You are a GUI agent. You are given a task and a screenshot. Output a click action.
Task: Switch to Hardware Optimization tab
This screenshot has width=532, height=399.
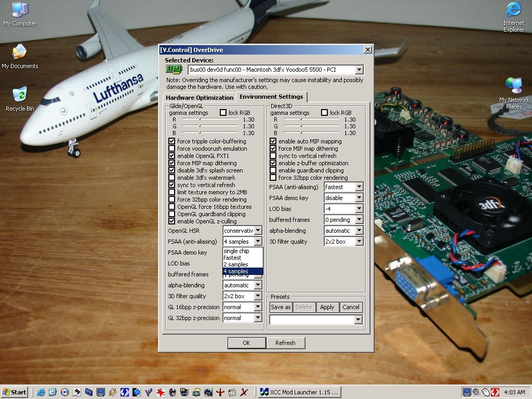[x=199, y=97]
